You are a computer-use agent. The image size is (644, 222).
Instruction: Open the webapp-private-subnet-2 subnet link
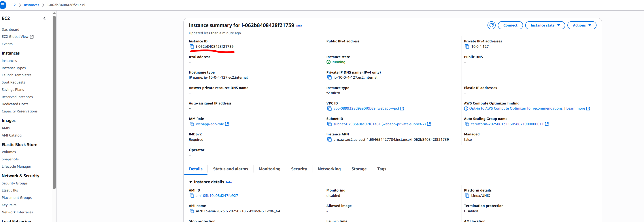pyautogui.click(x=379, y=124)
